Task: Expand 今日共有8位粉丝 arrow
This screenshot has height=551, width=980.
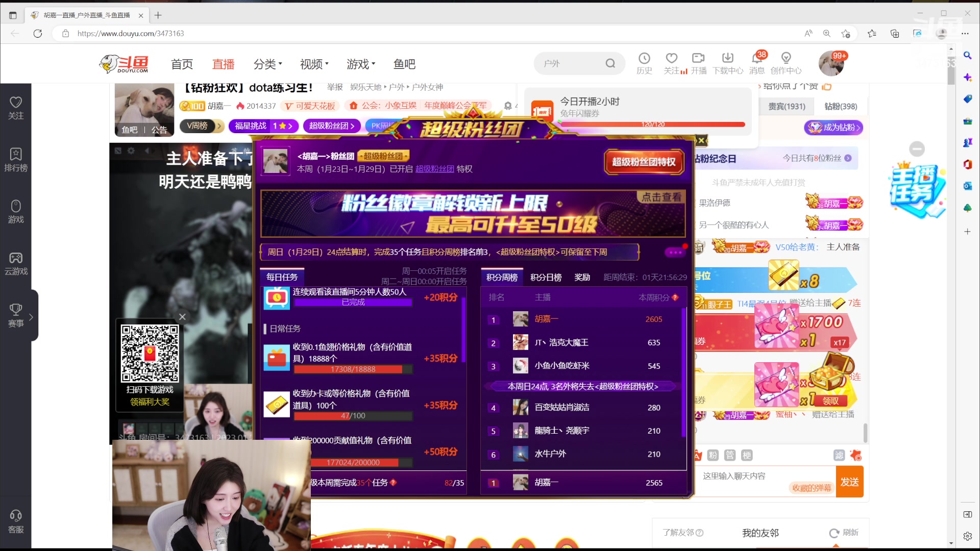Action: (848, 158)
